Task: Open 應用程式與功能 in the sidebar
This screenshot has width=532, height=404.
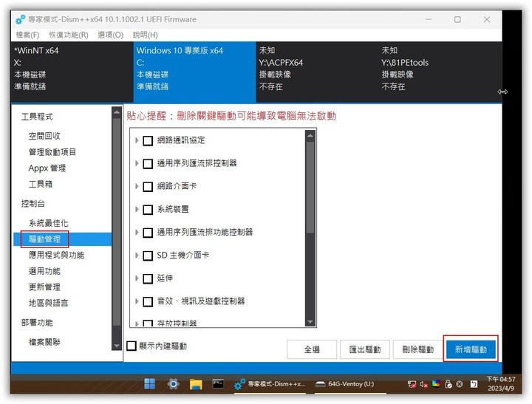Action: click(56, 255)
